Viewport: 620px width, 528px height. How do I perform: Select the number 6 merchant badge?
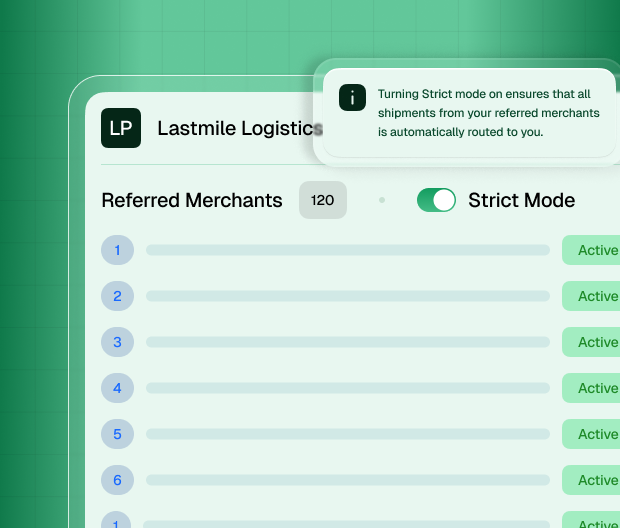[x=117, y=480]
